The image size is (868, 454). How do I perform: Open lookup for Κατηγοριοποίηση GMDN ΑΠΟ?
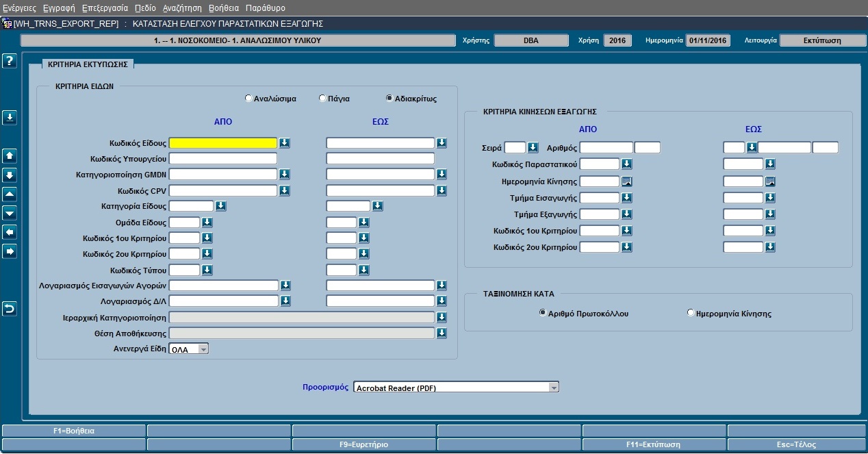(285, 175)
